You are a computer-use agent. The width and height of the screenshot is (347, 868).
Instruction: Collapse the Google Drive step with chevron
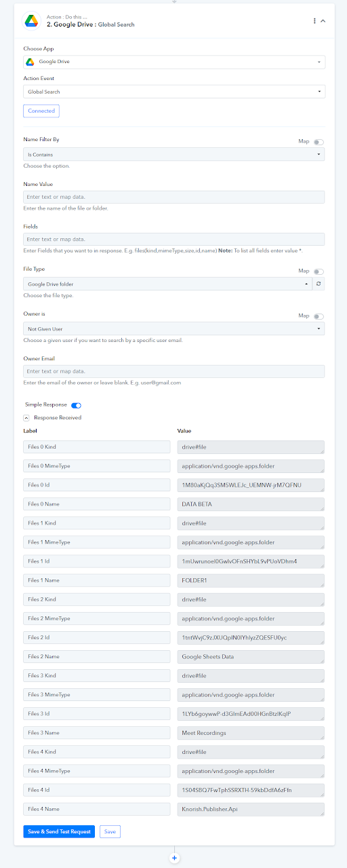click(323, 21)
